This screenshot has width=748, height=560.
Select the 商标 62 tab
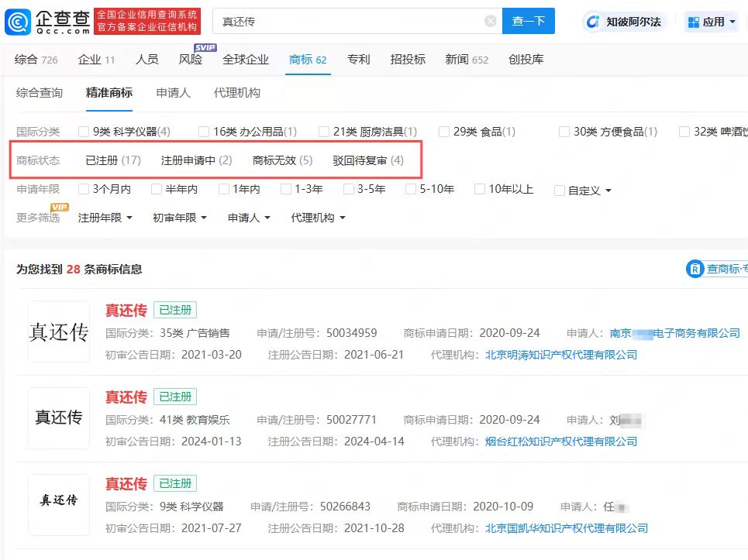308,60
